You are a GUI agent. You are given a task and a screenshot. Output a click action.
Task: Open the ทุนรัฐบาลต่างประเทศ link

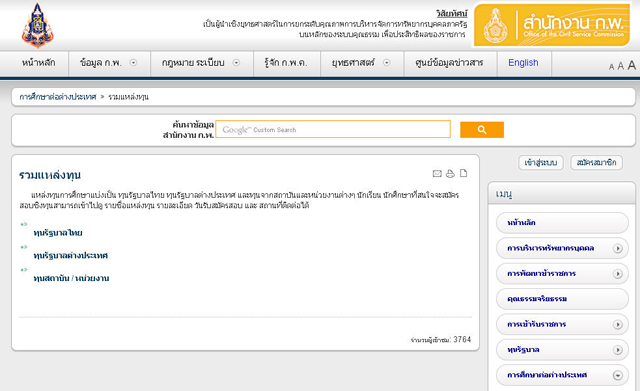71,255
